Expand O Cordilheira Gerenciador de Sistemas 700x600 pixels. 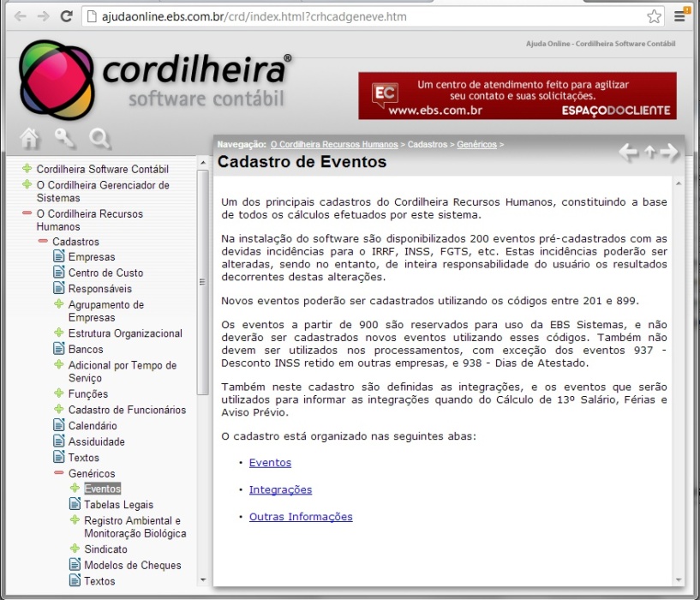[x=27, y=184]
